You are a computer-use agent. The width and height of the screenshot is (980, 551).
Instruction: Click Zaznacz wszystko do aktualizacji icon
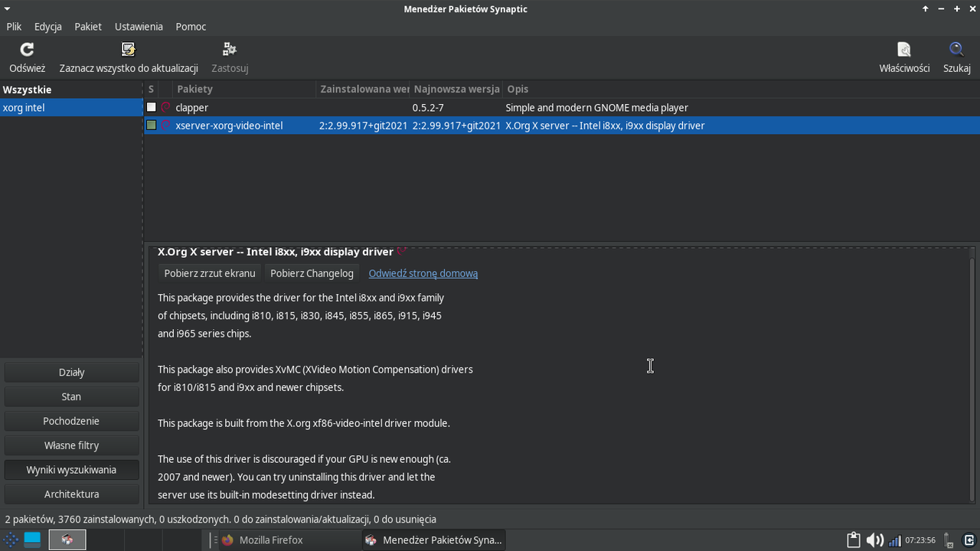tap(129, 50)
